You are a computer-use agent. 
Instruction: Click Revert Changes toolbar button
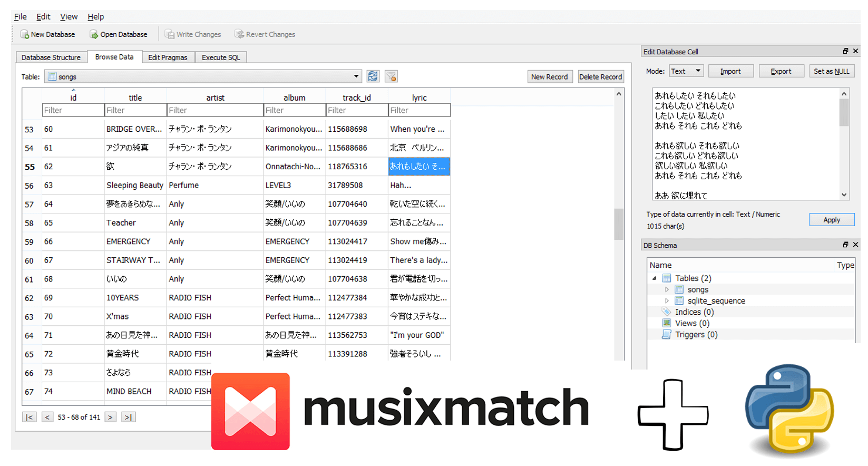point(265,34)
